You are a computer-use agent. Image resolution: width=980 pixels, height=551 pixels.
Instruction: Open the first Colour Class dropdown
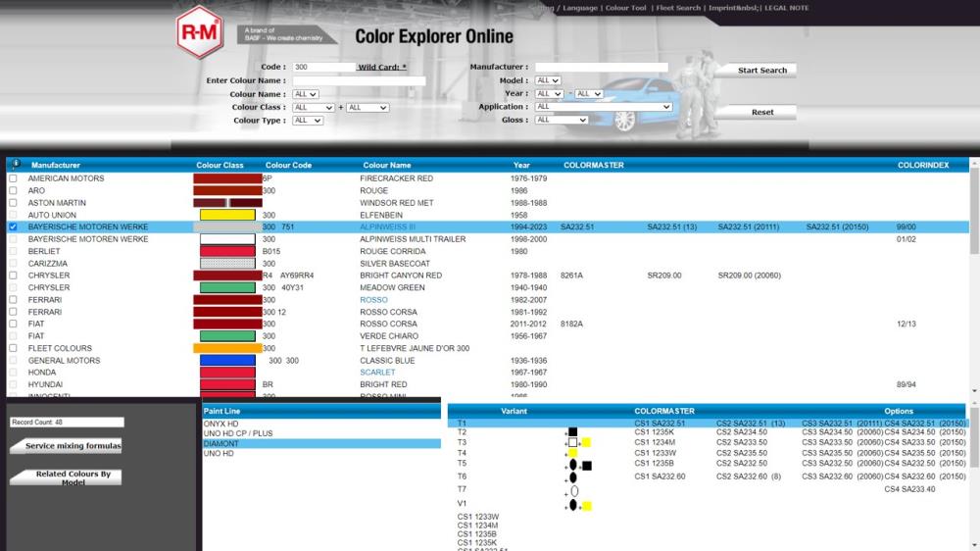click(x=314, y=108)
